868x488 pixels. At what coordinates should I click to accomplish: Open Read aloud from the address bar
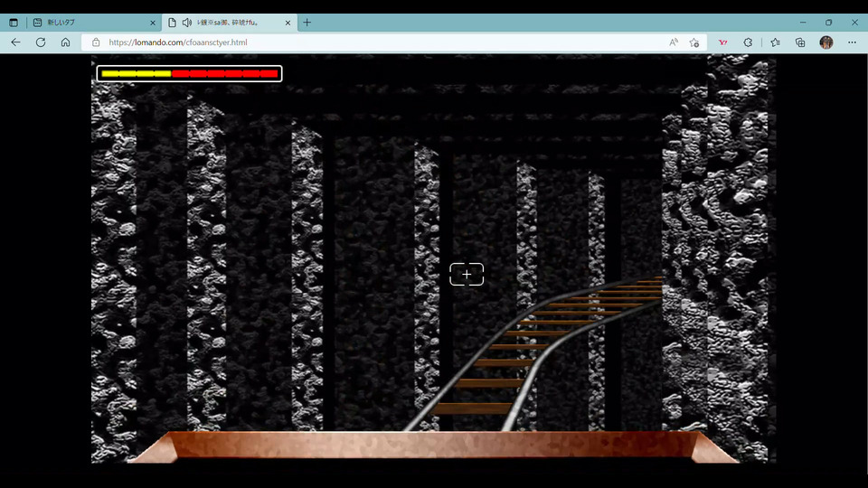(x=673, y=42)
